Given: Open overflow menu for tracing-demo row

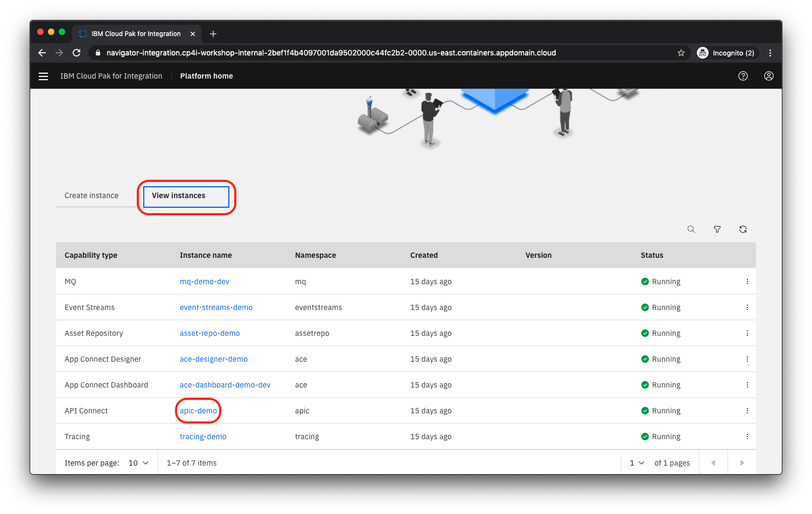Looking at the screenshot, I should [x=747, y=436].
